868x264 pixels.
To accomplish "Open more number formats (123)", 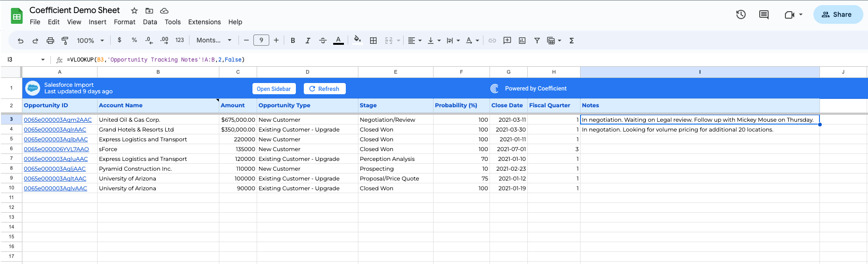I will coord(180,40).
